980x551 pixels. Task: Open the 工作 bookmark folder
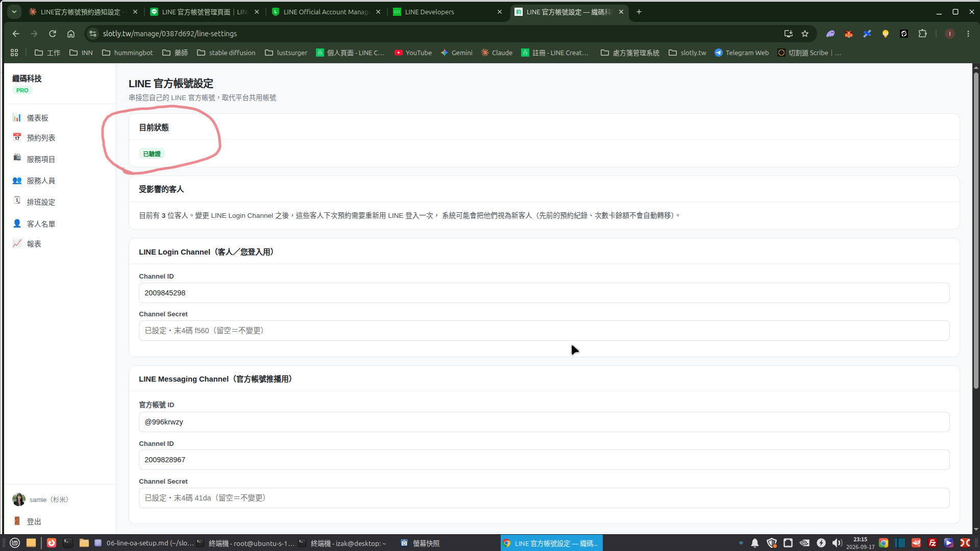pyautogui.click(x=47, y=53)
